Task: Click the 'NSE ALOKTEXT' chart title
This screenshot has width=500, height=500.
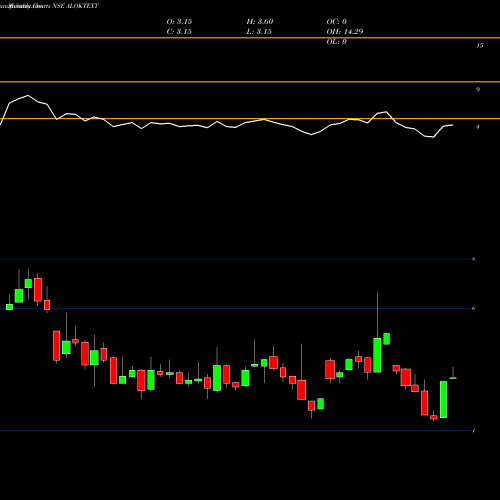Action: coord(75,6)
